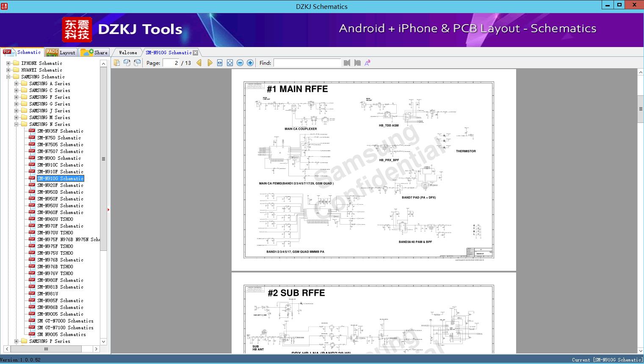The height and width of the screenshot is (364, 644).
Task: Expand the IPHONE Schematic tree node
Action: click(x=8, y=63)
